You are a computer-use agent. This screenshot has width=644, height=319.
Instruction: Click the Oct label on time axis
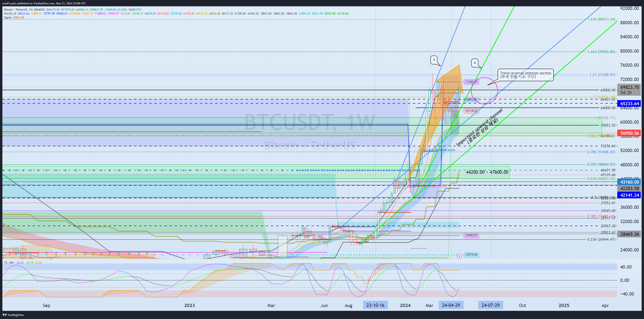coord(522,305)
